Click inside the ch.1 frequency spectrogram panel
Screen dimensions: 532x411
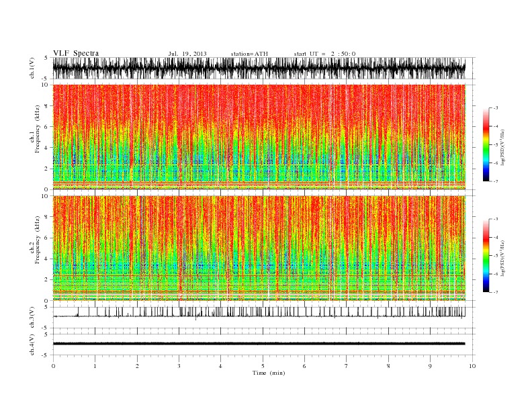pos(259,137)
